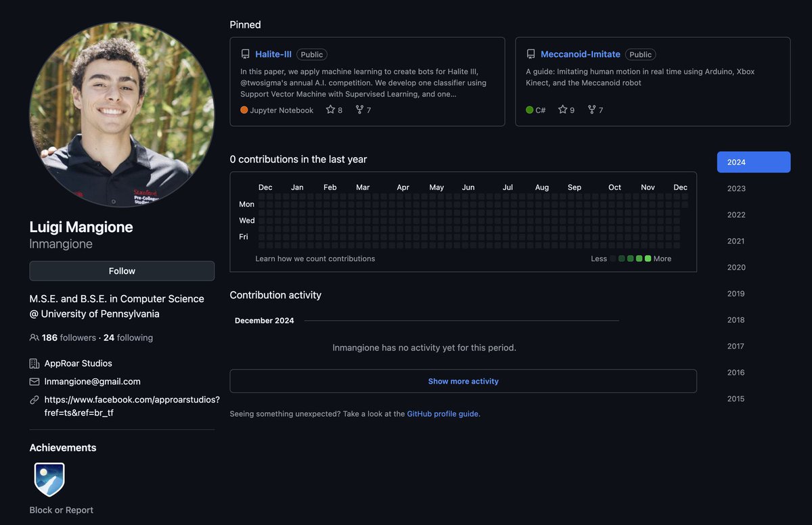Viewport: 812px width, 525px height.
Task: Click the green C# language dot
Action: click(x=530, y=110)
